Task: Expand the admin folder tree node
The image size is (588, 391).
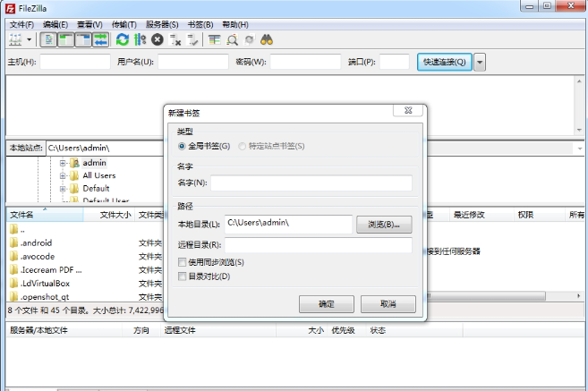Action: point(63,163)
